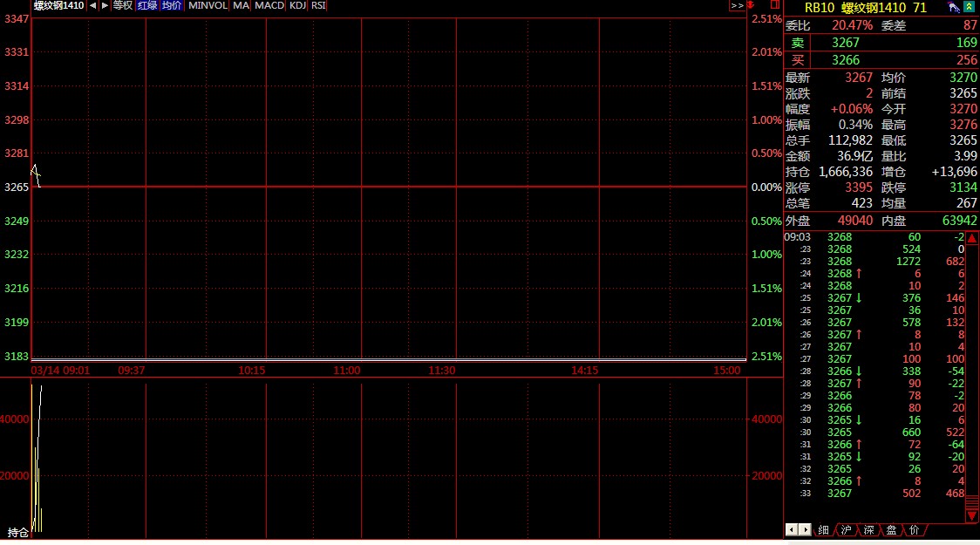Viewport: 980px width, 545px height.
Task: Click the red down-arrow icon above chart
Action: [752, 5]
